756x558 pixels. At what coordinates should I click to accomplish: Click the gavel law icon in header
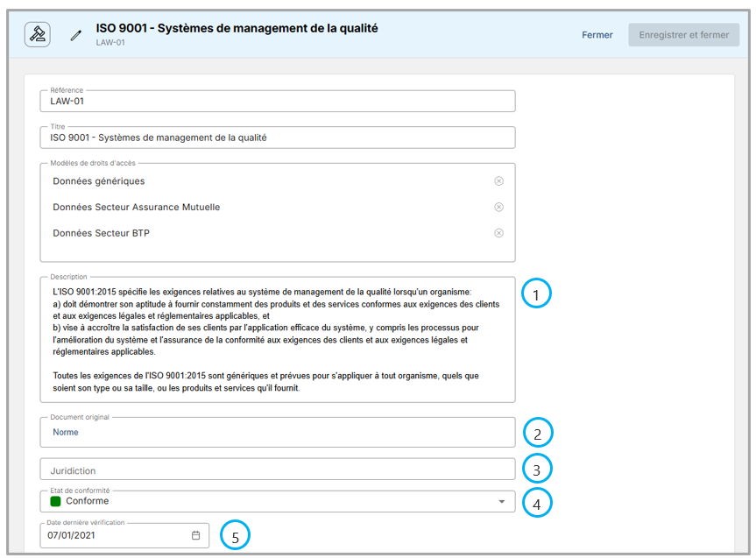click(37, 35)
